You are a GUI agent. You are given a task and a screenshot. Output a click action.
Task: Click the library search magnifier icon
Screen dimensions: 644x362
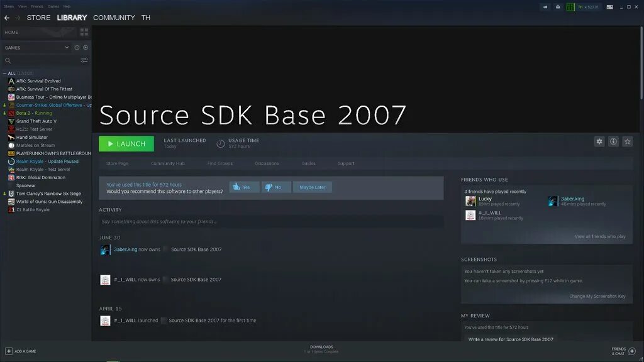tap(8, 60)
